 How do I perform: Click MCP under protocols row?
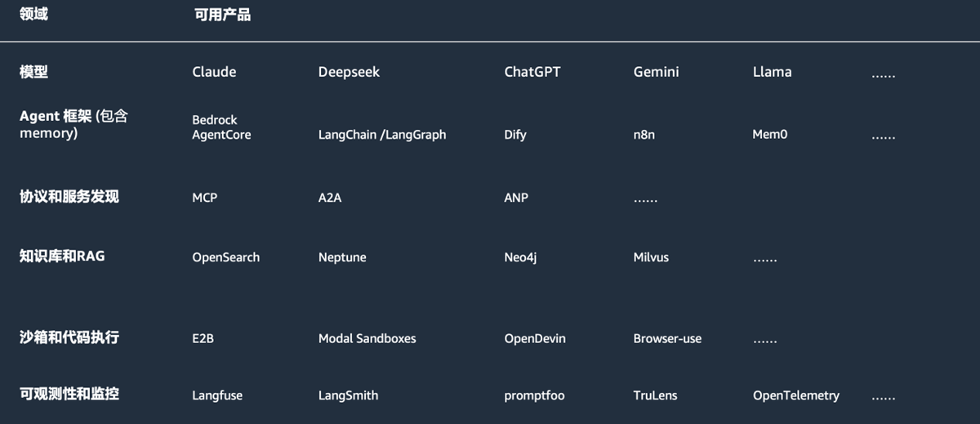coord(205,198)
